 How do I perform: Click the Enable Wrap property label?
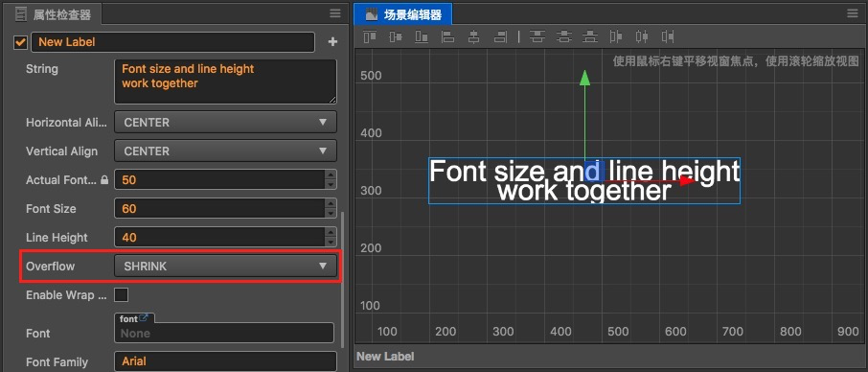[x=66, y=295]
